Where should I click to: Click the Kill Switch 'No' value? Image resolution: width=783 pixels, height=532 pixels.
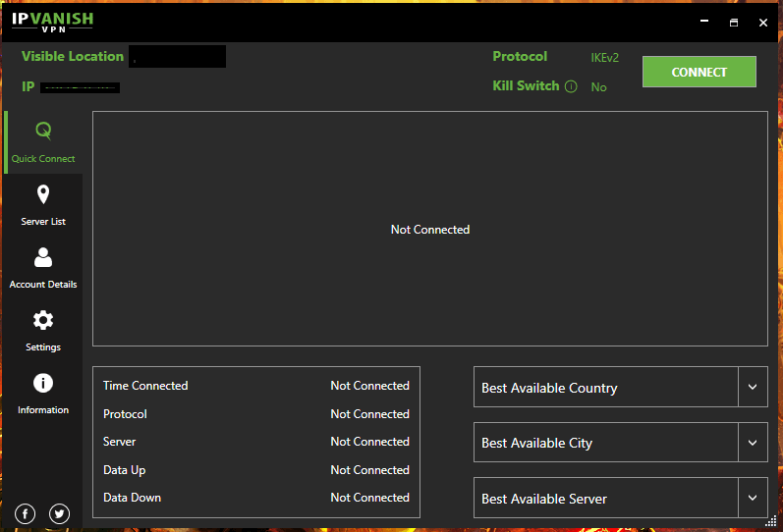(x=598, y=87)
